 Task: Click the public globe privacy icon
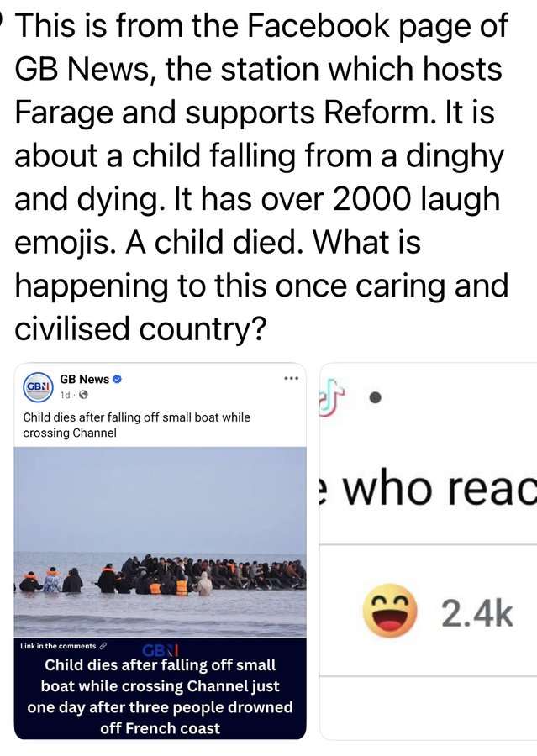pyautogui.click(x=83, y=396)
